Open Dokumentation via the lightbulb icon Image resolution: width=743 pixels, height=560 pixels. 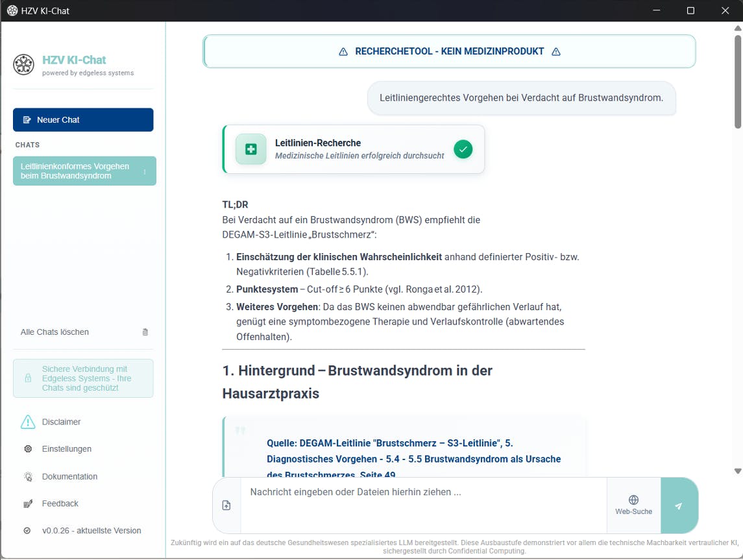[28, 476]
